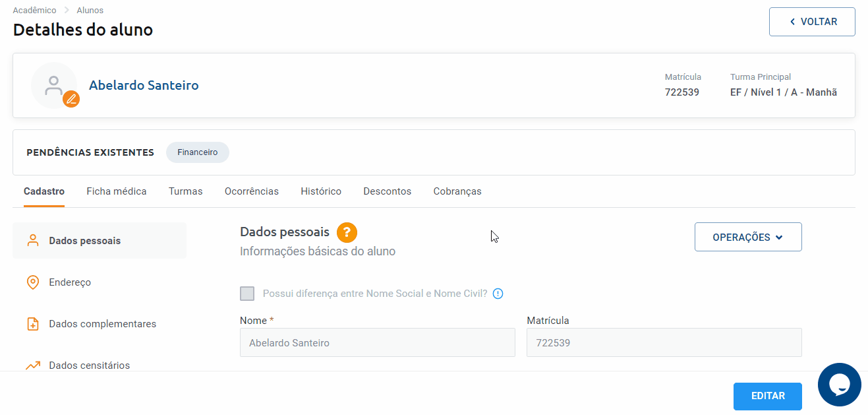
Task: Click matrícula value 722539 in header
Action: pos(682,92)
